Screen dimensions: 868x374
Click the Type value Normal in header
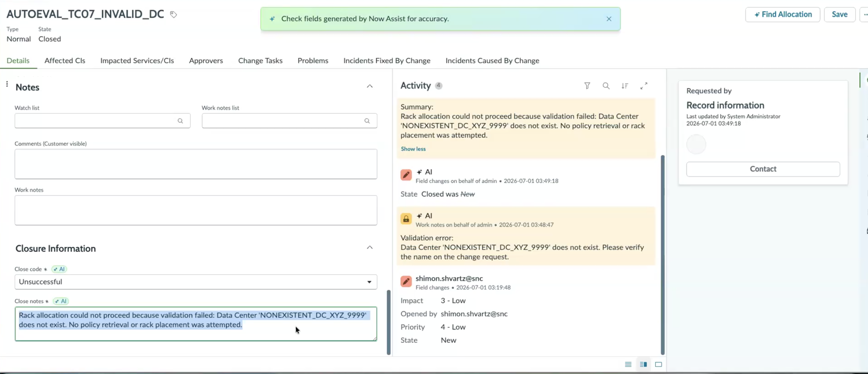(x=19, y=39)
